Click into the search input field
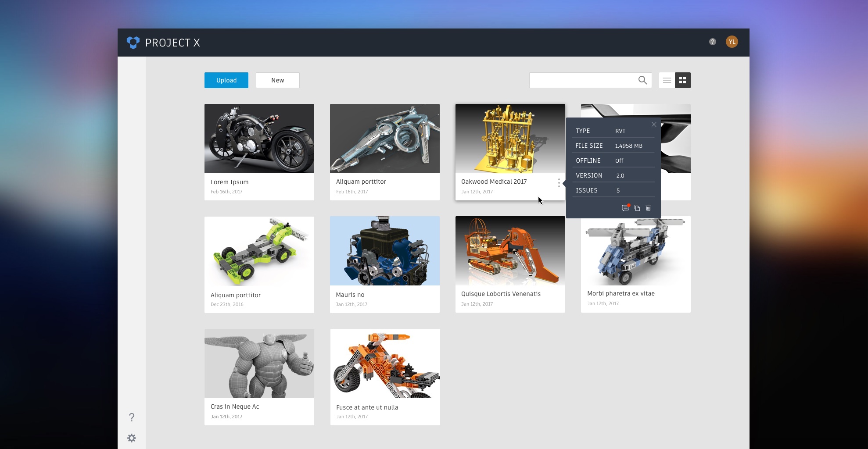868x449 pixels. tap(581, 80)
